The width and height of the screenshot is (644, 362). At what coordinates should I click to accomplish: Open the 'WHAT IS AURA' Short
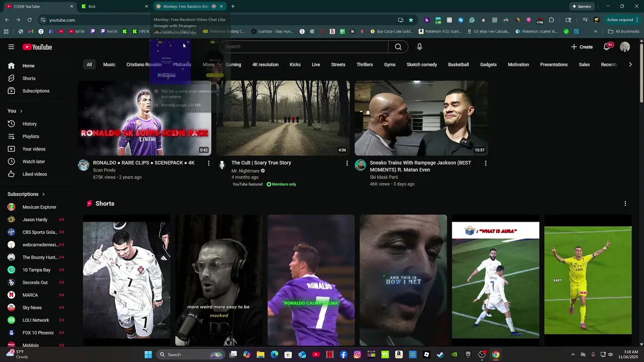tap(496, 280)
